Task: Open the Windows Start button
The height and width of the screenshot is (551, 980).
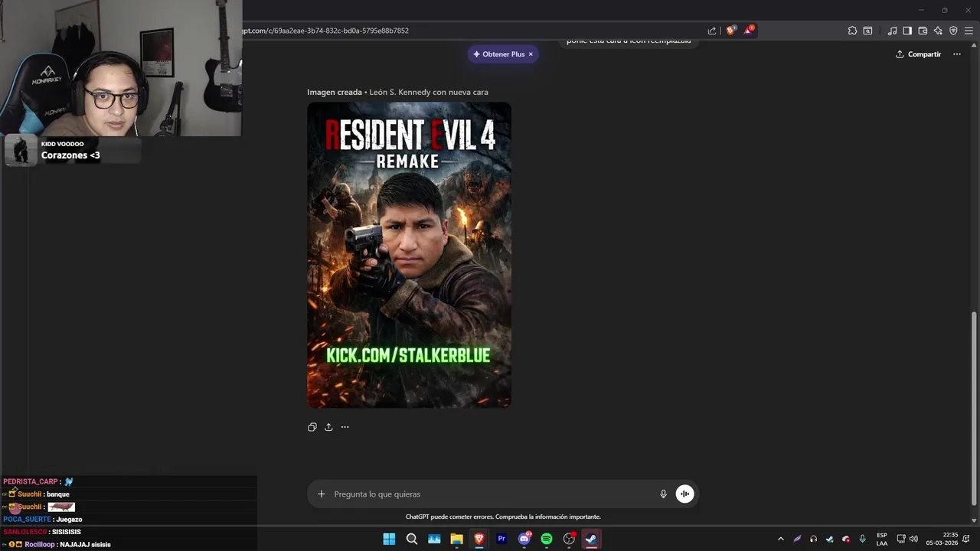Action: tap(389, 539)
